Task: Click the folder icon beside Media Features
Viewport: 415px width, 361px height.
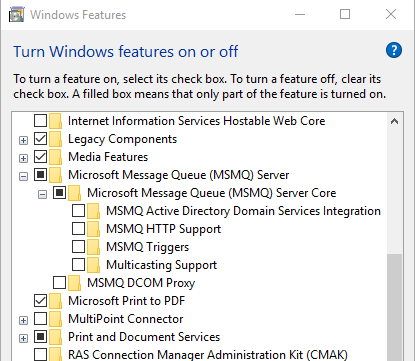Action: [x=55, y=157]
